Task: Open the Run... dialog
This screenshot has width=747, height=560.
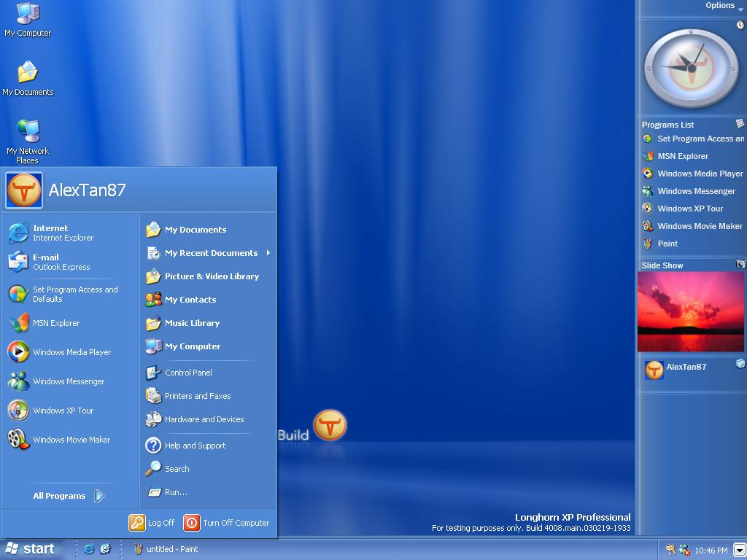Action: pos(208,492)
